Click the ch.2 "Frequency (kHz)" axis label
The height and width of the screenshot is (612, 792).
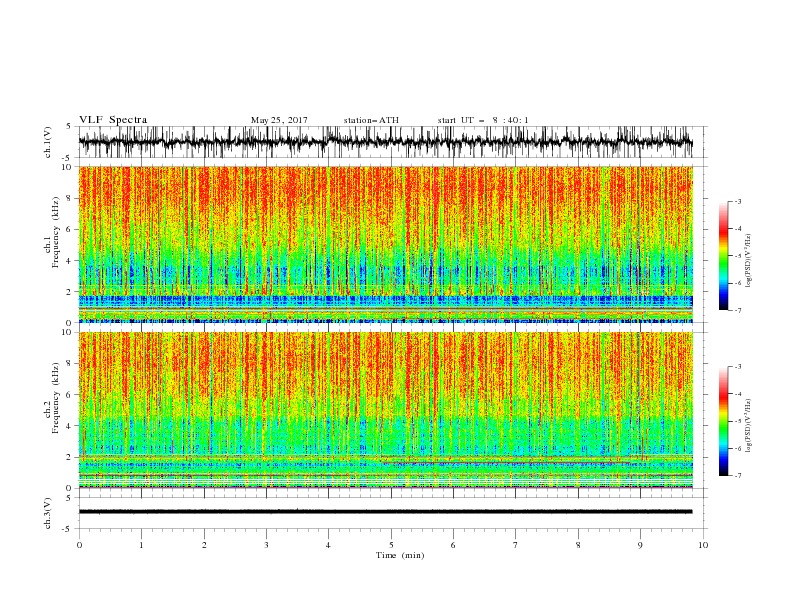(x=55, y=397)
